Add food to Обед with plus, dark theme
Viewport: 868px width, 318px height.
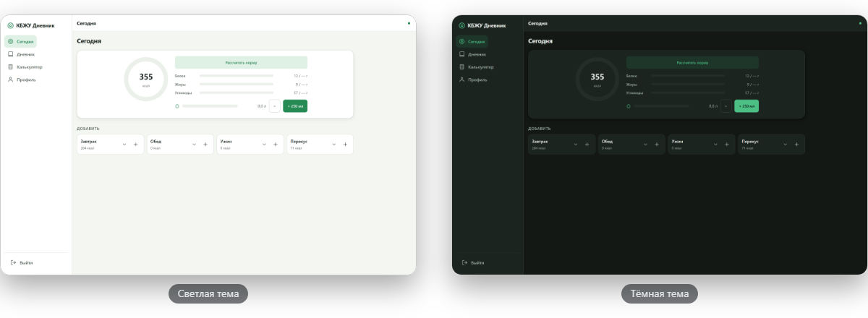pyautogui.click(x=657, y=144)
